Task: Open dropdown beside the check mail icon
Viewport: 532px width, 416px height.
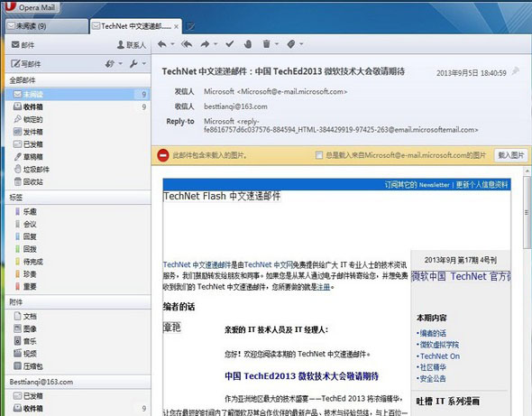Action: click(x=120, y=63)
